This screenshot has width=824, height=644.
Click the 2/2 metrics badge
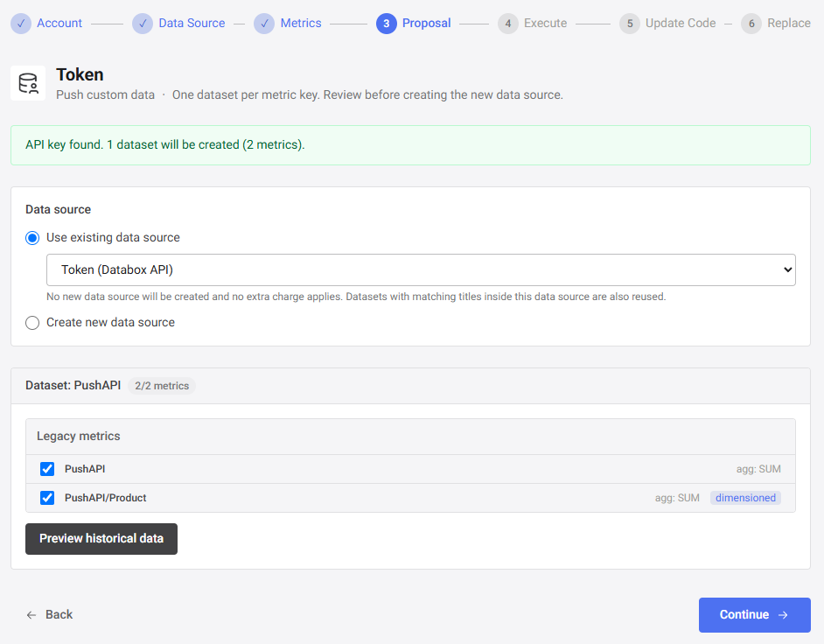[x=162, y=386]
